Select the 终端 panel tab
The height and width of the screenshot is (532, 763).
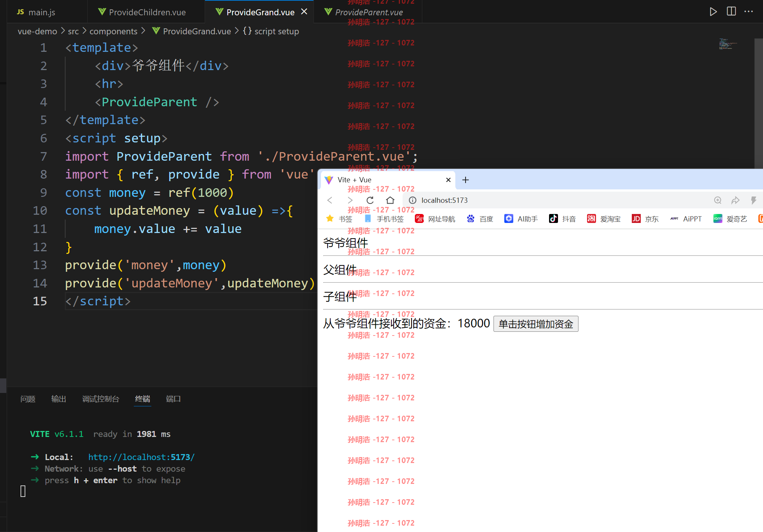point(142,399)
